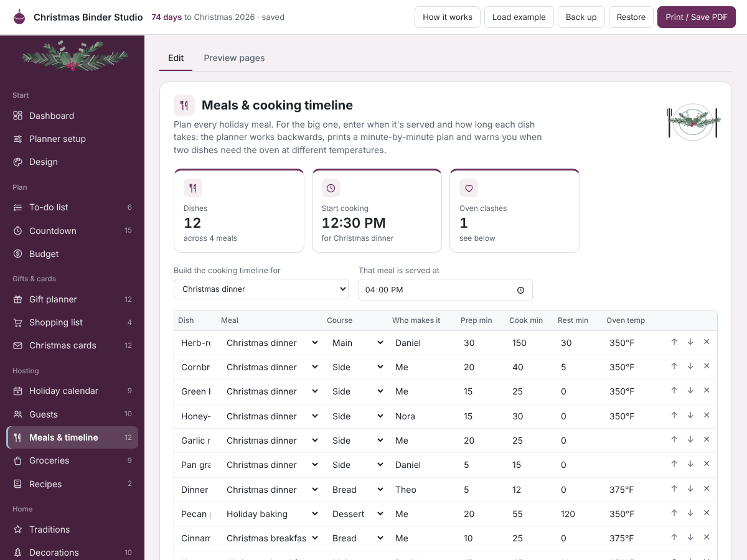
Task: Click the Restore button
Action: [x=631, y=17]
